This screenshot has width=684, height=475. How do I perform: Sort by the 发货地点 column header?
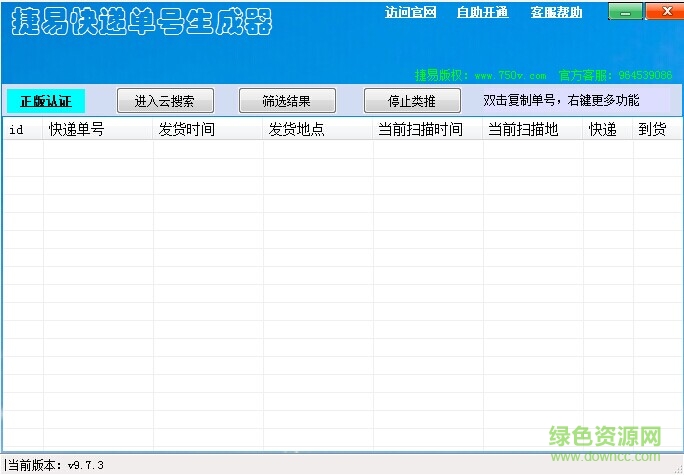pyautogui.click(x=318, y=129)
